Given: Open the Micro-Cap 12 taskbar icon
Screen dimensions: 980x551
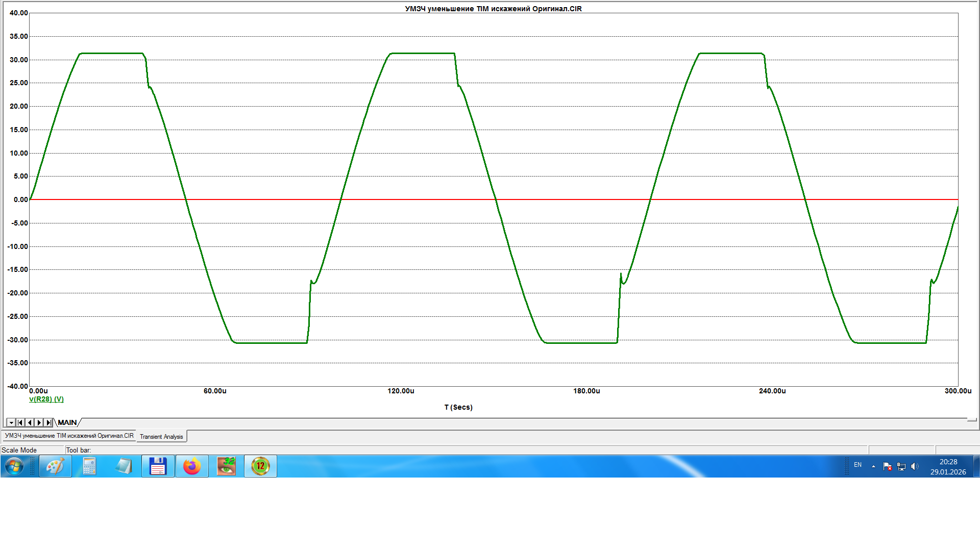Looking at the screenshot, I should [x=260, y=466].
